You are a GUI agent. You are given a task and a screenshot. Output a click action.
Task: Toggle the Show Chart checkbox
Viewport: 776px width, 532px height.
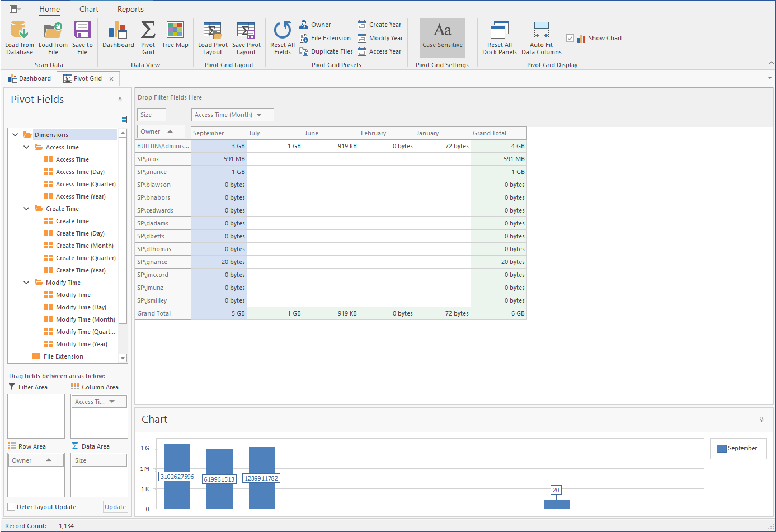point(570,38)
